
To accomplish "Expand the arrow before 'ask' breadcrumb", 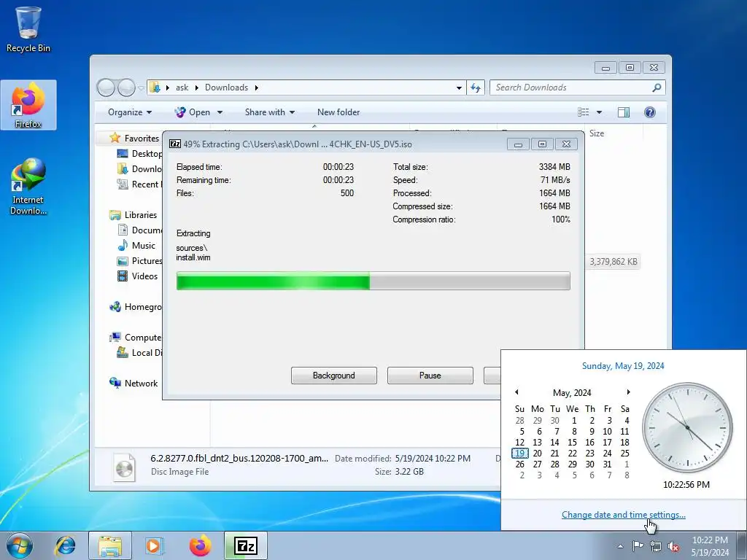I will (x=168, y=87).
